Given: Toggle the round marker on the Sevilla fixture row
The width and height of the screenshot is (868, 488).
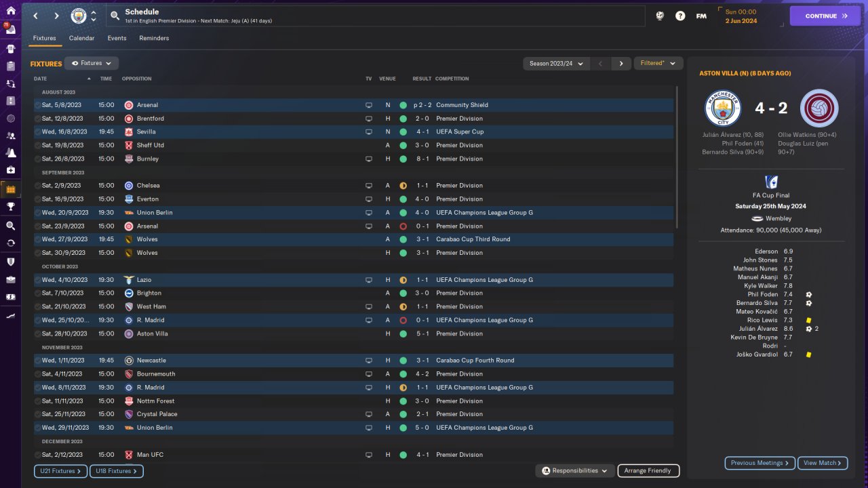Looking at the screenshot, I should tap(37, 131).
